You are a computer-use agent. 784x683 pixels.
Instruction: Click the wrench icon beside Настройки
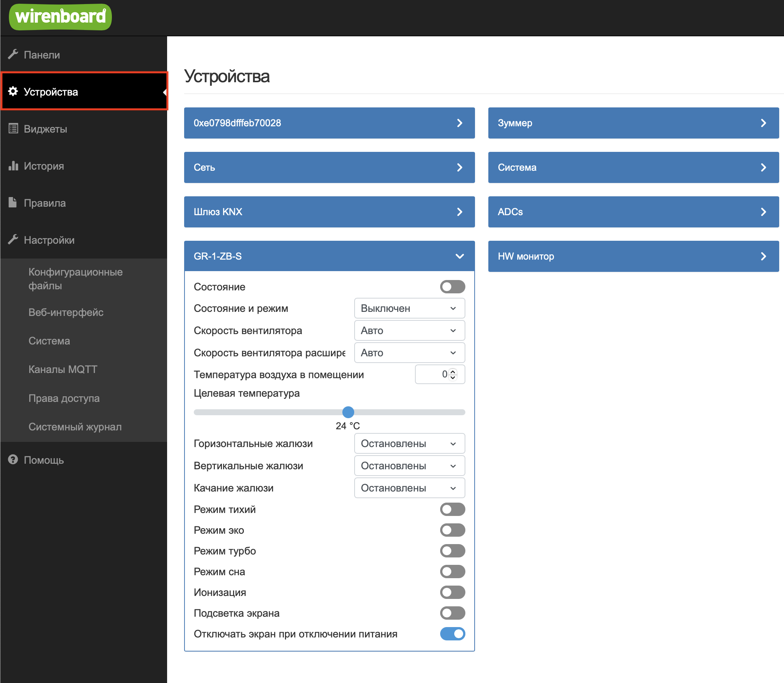pos(13,240)
